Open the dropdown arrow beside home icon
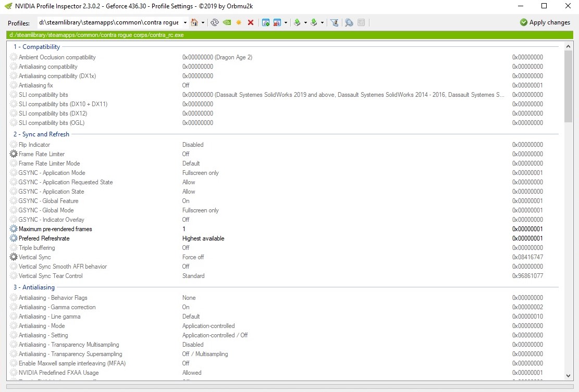Image resolution: width=579 pixels, height=392 pixels. coord(203,23)
